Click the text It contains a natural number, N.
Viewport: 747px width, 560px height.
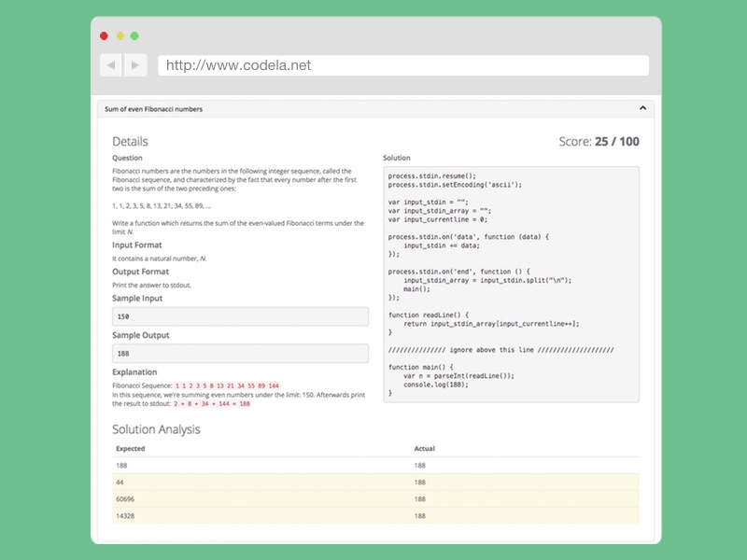159,259
